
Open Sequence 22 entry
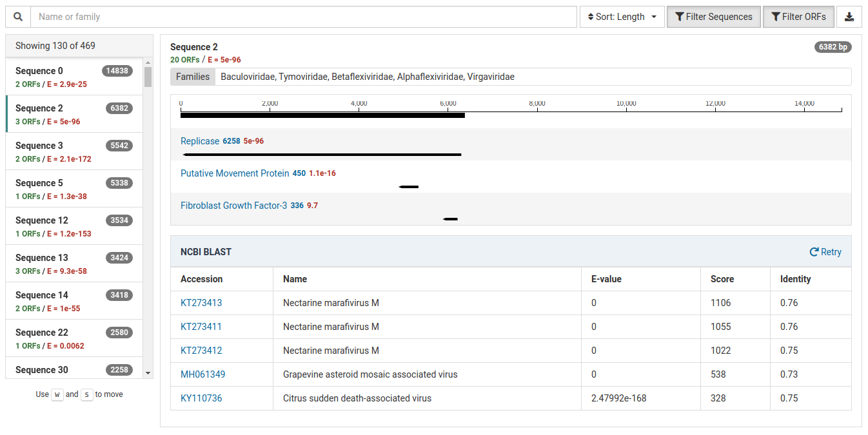pos(74,338)
